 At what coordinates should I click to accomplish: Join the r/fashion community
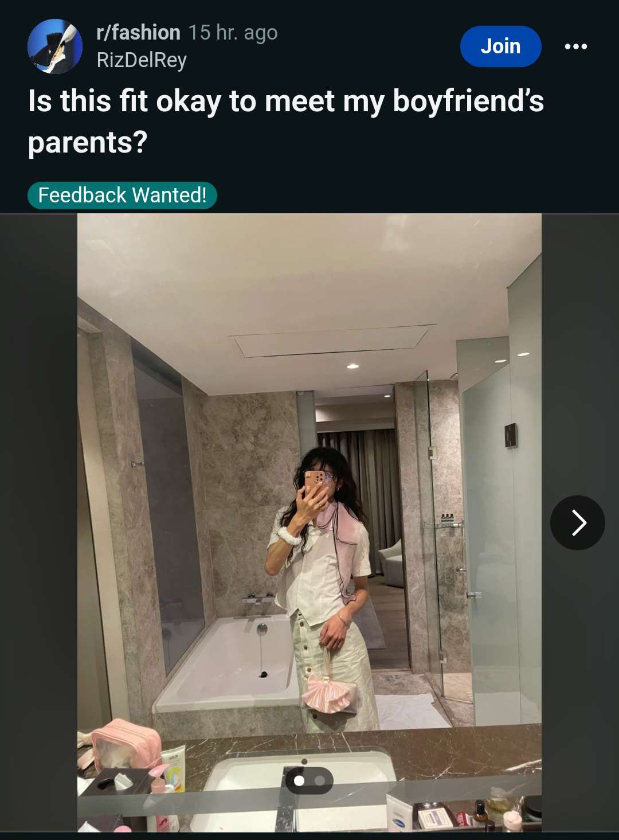[x=500, y=46]
